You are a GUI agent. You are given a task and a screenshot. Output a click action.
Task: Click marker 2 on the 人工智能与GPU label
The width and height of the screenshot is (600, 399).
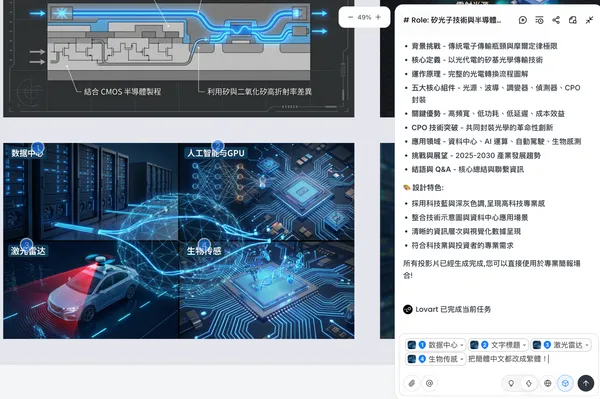[x=217, y=146]
